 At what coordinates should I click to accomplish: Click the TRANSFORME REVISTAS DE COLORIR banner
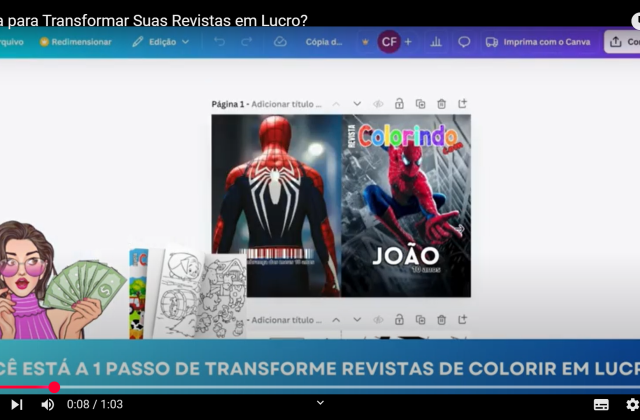[320, 369]
